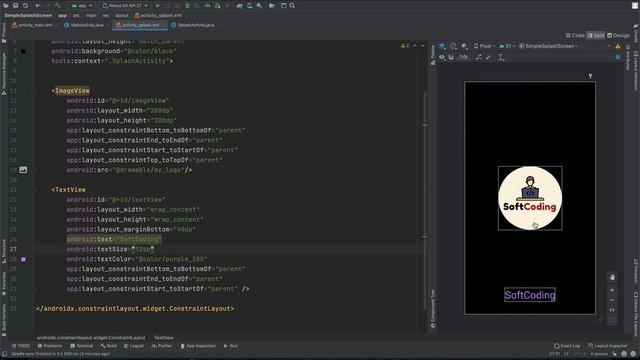Open the app run configuration dropdown

[x=82, y=6]
